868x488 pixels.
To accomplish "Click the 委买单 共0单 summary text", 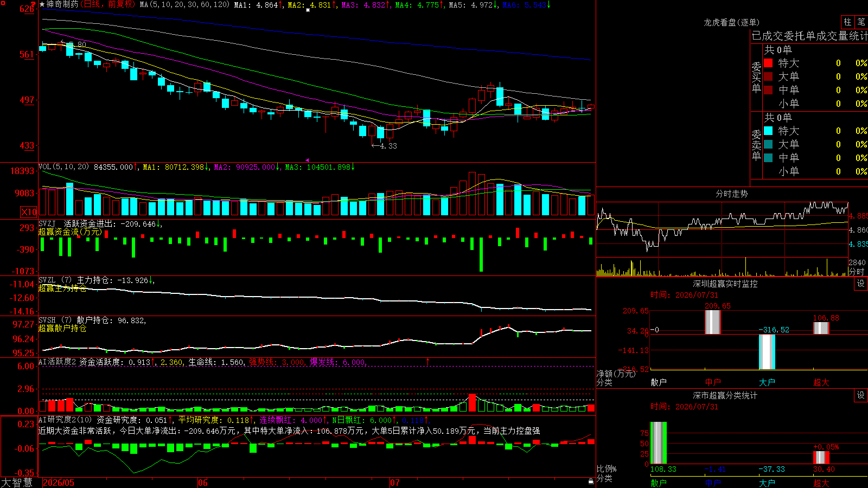I will (x=778, y=50).
